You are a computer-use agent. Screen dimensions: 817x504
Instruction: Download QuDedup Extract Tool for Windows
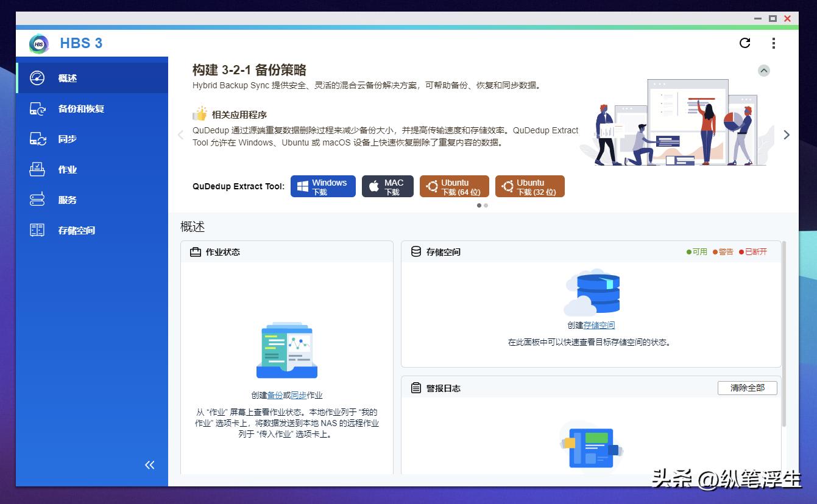tap(322, 186)
